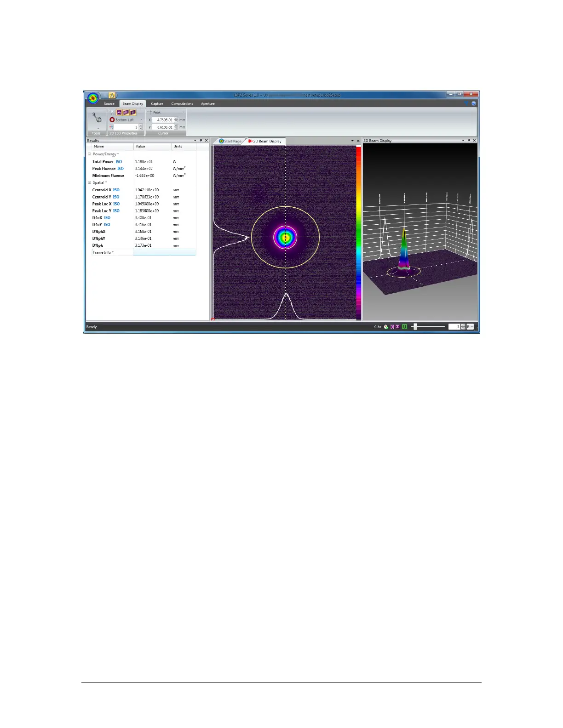Click the crosshair cursor icon next to Peak
Image resolution: width=563 pixels, height=728 pixels.
click(149, 112)
